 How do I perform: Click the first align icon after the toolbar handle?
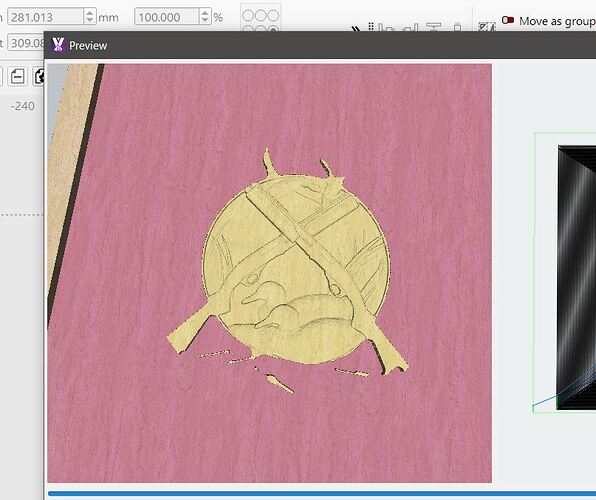[x=387, y=28]
